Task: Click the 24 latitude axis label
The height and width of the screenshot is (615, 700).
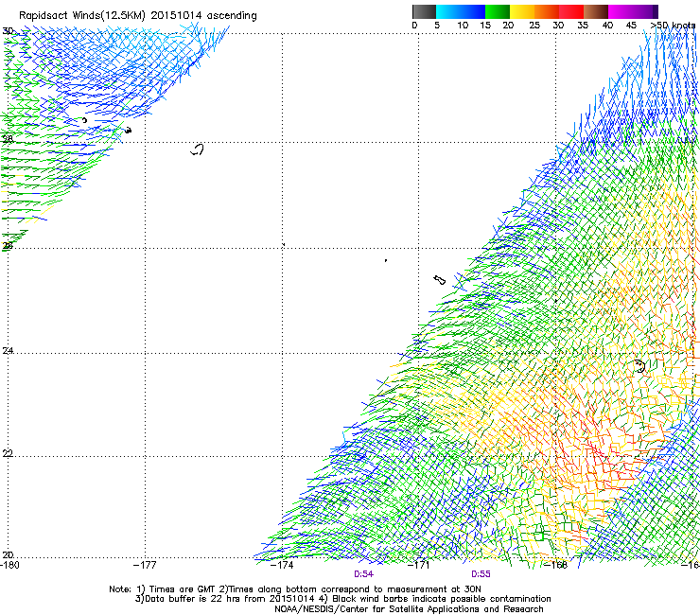Action: [8, 351]
